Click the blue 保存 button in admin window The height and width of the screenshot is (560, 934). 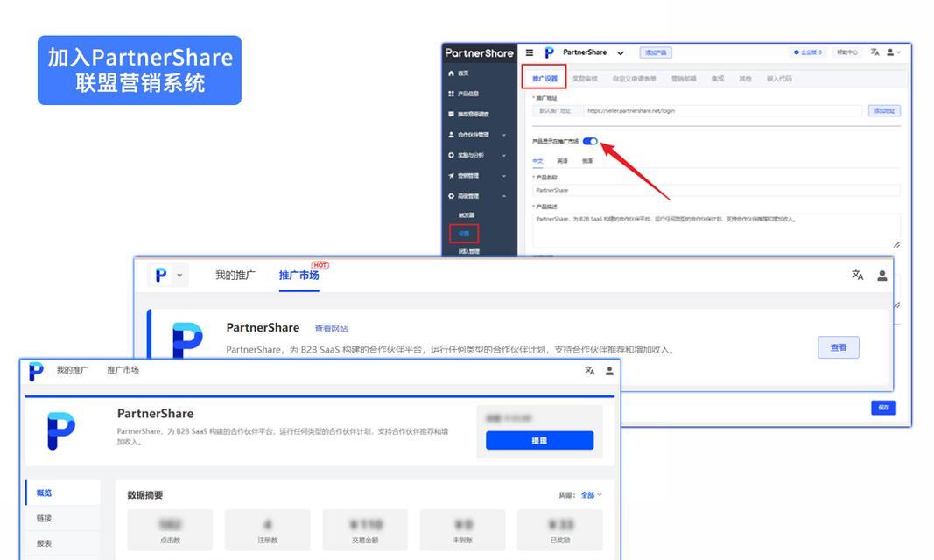[x=883, y=408]
